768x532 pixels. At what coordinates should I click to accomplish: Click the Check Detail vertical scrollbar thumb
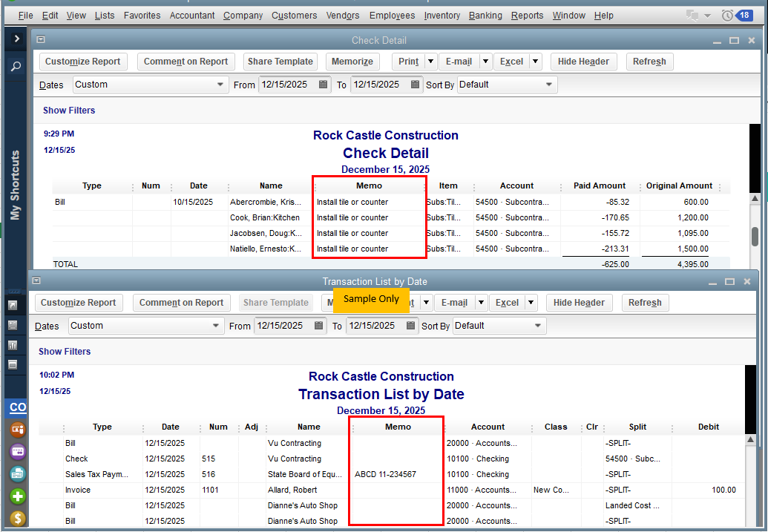coord(755,236)
